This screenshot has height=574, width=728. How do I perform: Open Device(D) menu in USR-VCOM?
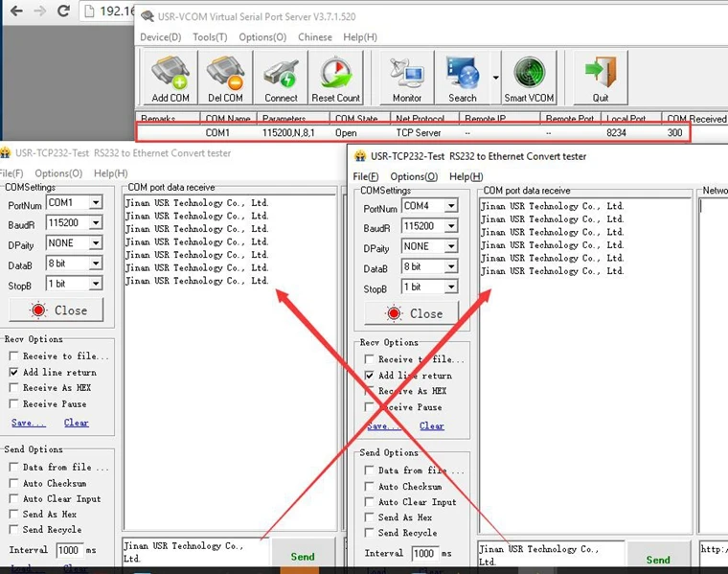(161, 37)
